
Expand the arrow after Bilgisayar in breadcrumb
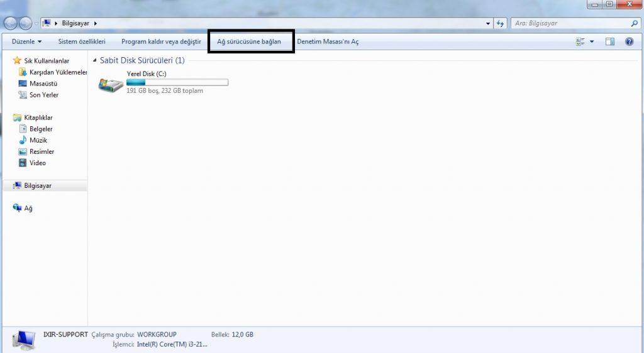point(96,23)
